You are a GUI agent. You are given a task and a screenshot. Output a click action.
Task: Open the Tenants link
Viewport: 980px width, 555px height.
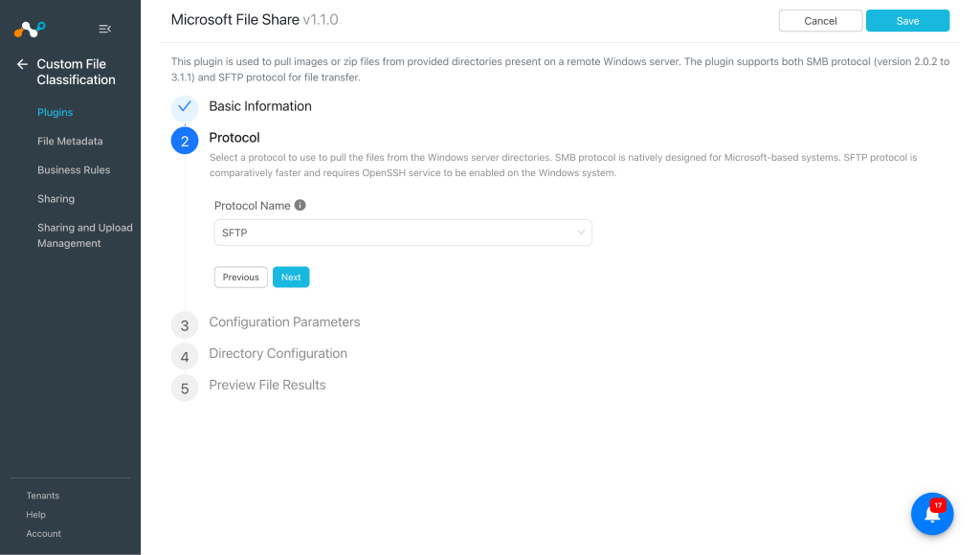click(43, 496)
